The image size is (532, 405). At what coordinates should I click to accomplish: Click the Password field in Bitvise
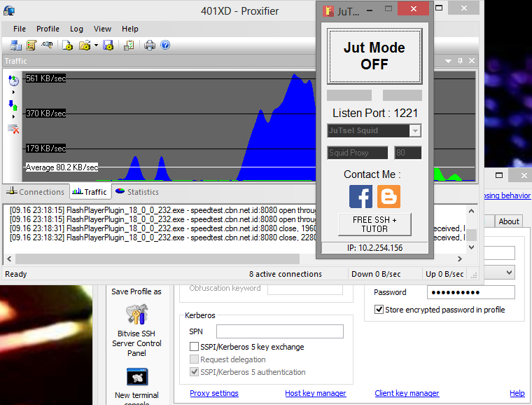pyautogui.click(x=471, y=292)
